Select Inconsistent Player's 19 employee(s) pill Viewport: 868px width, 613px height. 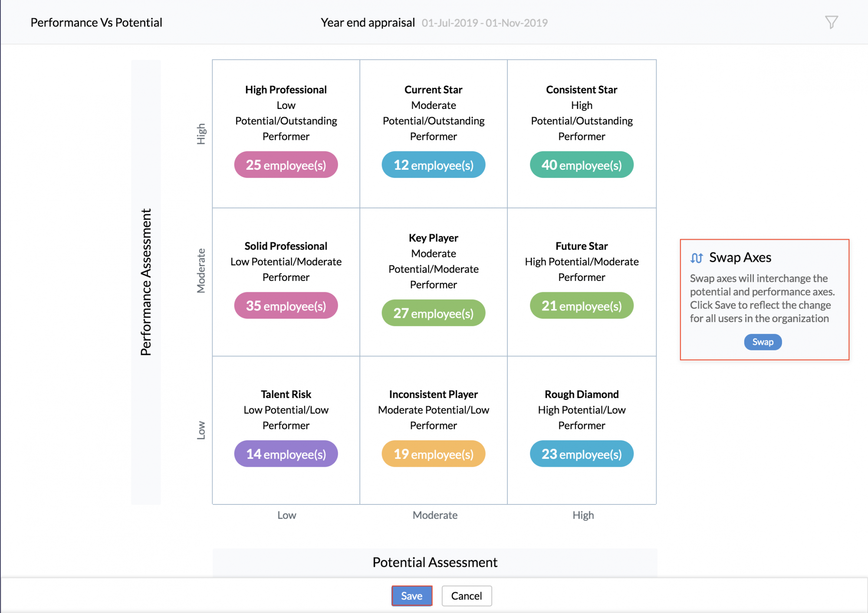(433, 454)
